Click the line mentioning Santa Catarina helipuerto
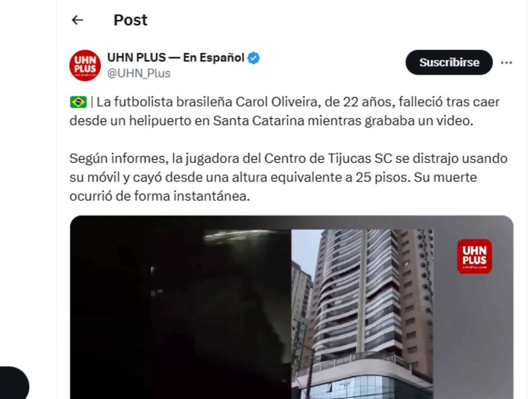Image resolution: width=532 pixels, height=399 pixels. [x=271, y=121]
